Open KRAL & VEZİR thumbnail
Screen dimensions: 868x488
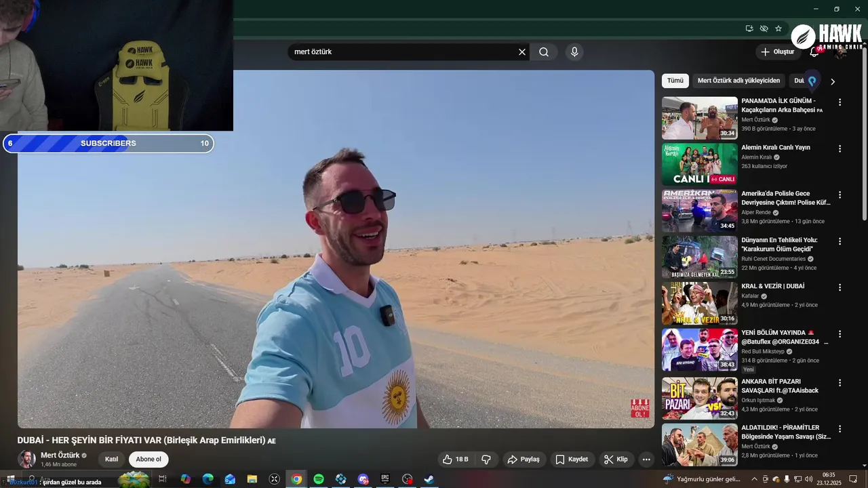(700, 303)
